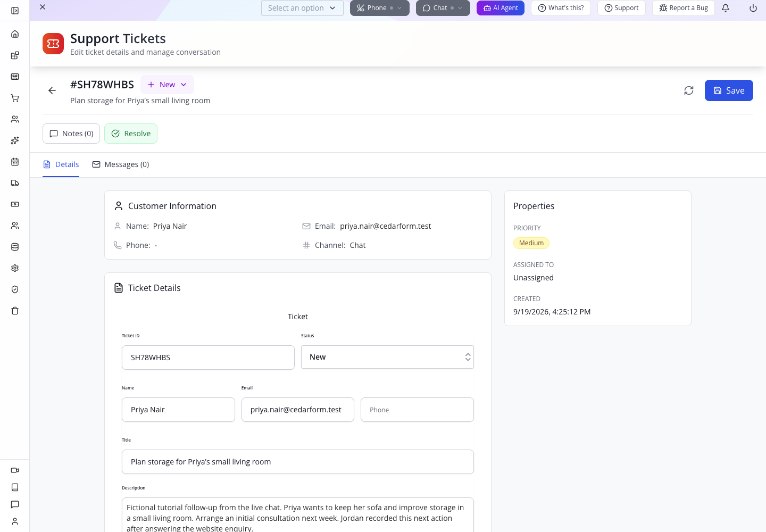This screenshot has width=766, height=532.
Task: Click the notification bell icon
Action: pyautogui.click(x=726, y=8)
